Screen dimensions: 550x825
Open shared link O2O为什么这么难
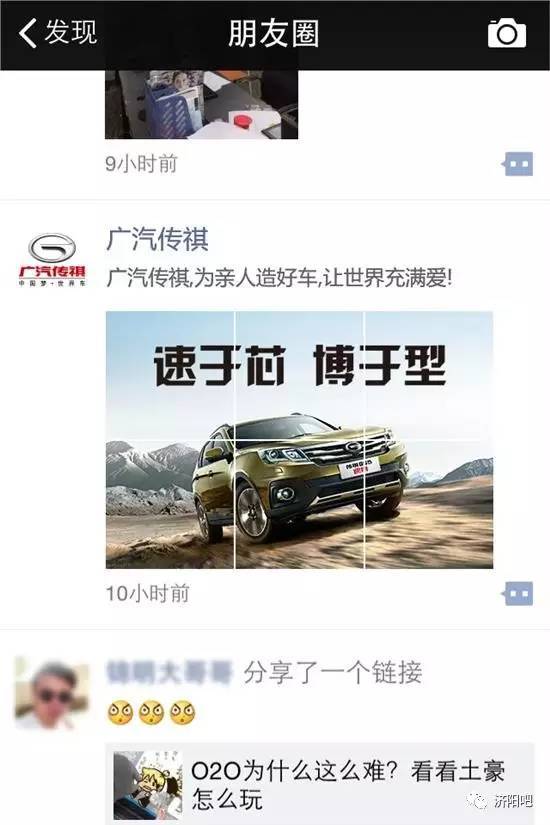(x=347, y=785)
